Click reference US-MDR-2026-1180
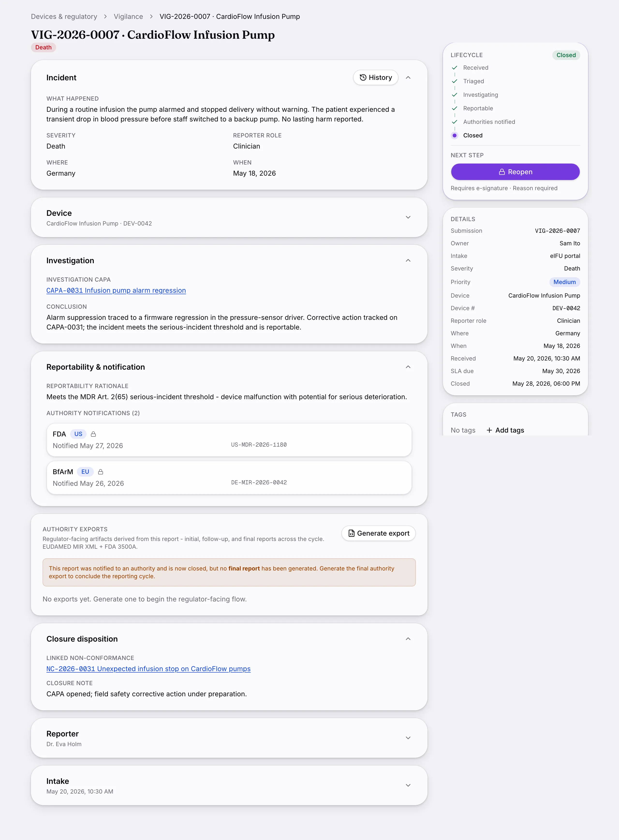The image size is (619, 840). click(259, 444)
